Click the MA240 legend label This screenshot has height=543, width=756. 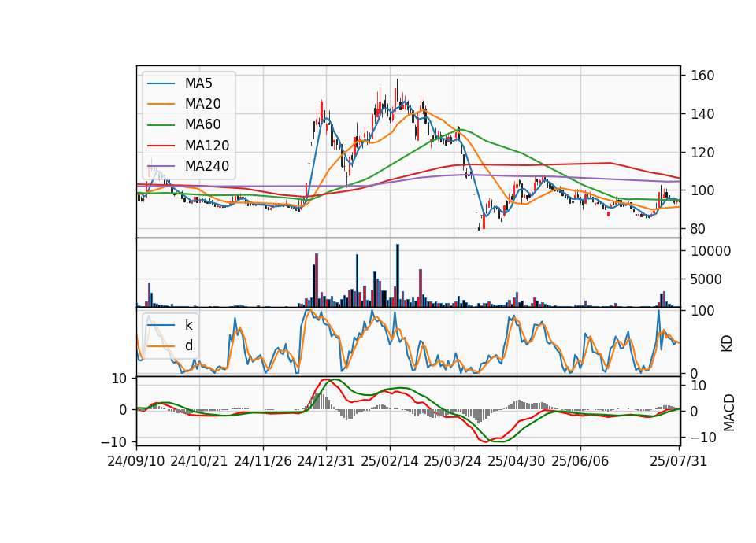pyautogui.click(x=207, y=166)
